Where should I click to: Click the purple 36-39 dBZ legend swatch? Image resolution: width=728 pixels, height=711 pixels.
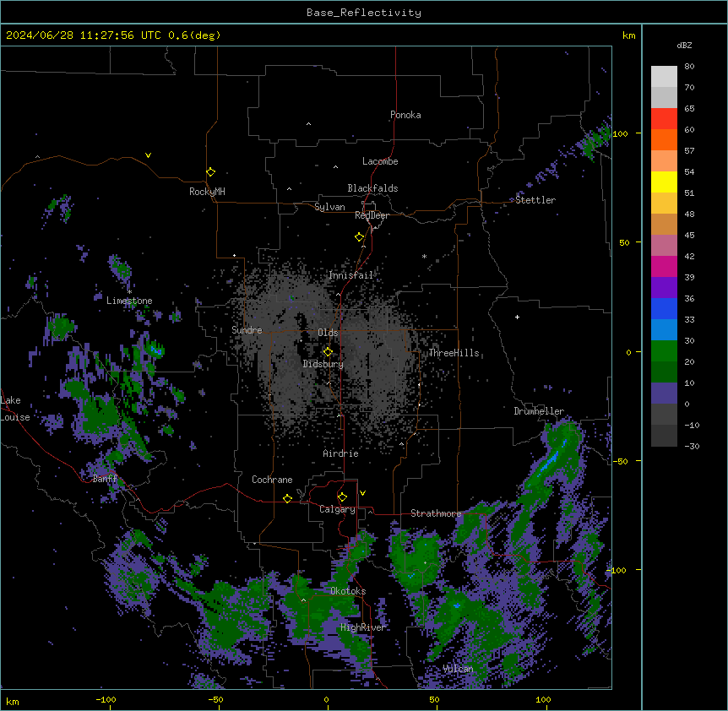[x=664, y=287]
